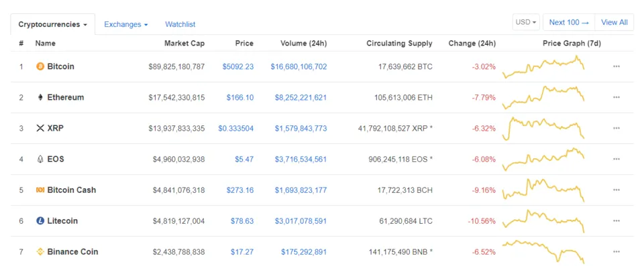This screenshot has height=266, width=644.
Task: Click the Litecoin logo icon
Action: [x=40, y=221]
